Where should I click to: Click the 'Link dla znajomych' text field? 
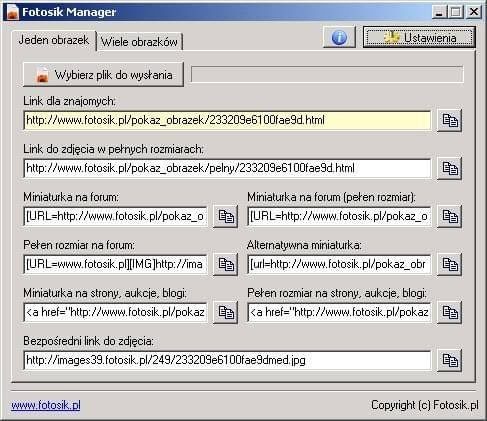coord(227,120)
